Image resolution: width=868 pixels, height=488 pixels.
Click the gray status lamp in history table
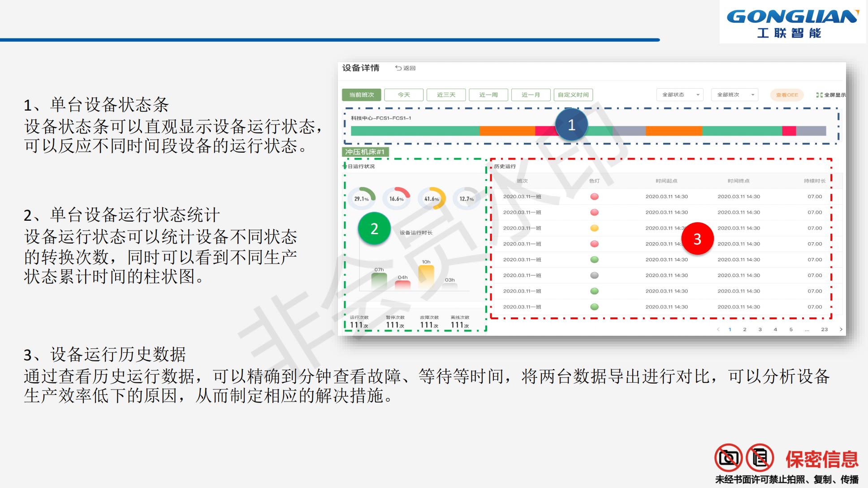[x=595, y=275]
